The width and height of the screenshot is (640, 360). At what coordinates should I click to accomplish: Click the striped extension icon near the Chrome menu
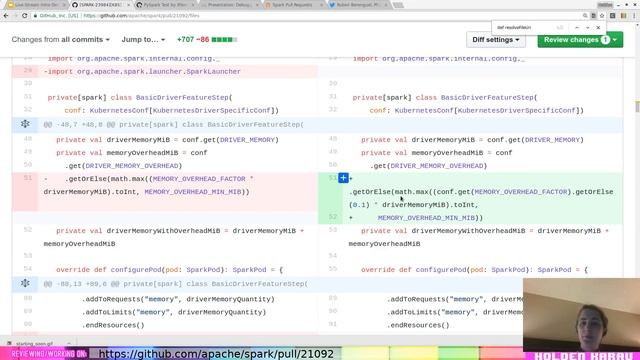pyautogui.click(x=623, y=16)
